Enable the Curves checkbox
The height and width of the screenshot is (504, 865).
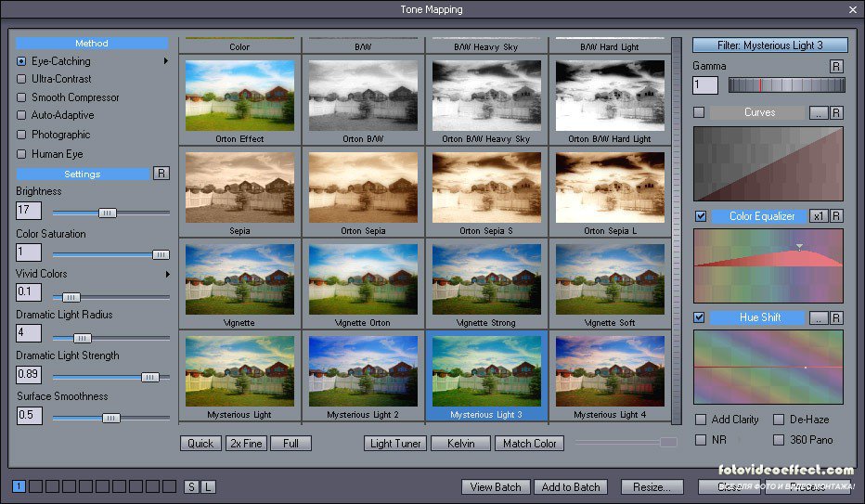(699, 112)
